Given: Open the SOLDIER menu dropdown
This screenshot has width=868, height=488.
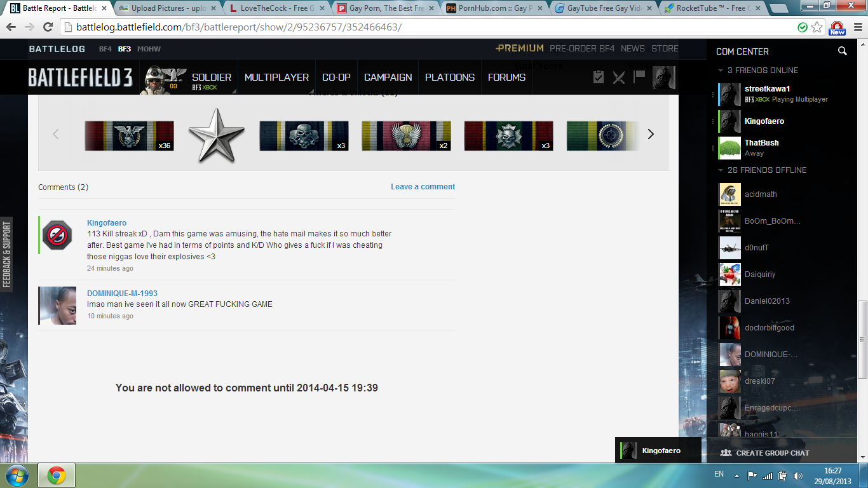Looking at the screenshot, I should pos(212,78).
